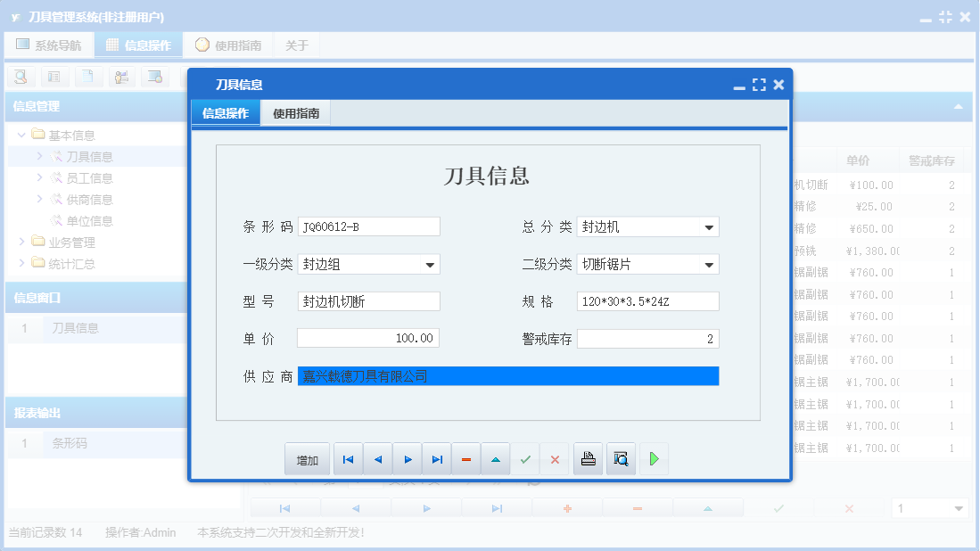Delete the current record with the red minus
This screenshot has width=980, height=551.
tap(465, 458)
